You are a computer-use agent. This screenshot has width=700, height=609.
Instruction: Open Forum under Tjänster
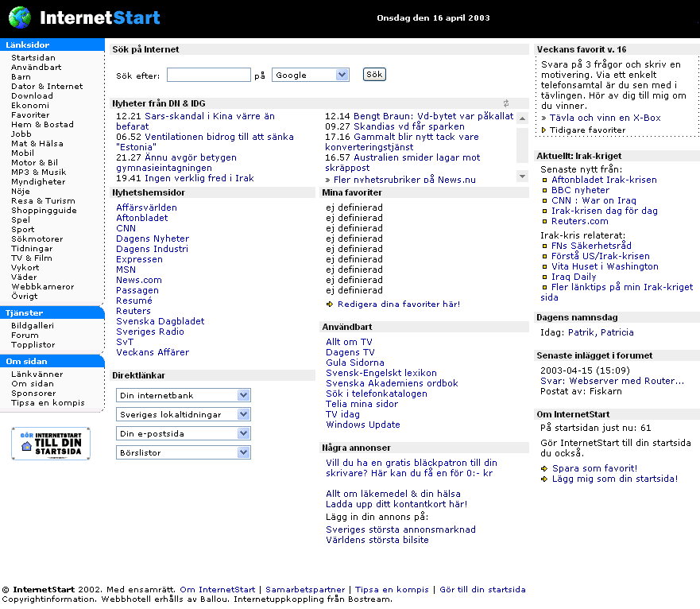point(25,335)
